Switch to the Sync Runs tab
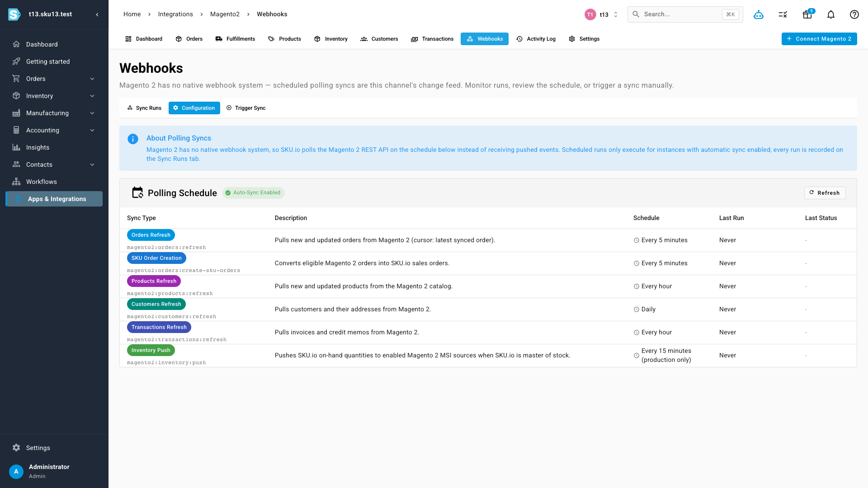The height and width of the screenshot is (488, 868). 144,108
